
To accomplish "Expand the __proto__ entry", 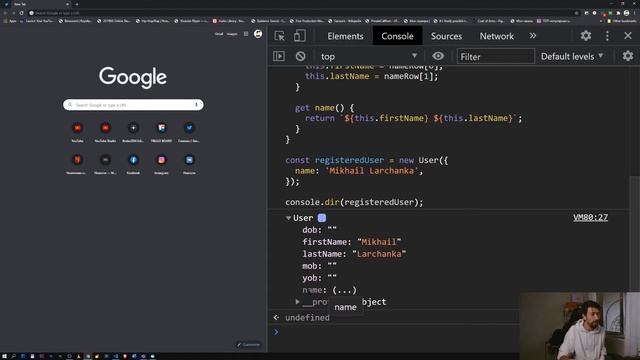I will tap(298, 302).
